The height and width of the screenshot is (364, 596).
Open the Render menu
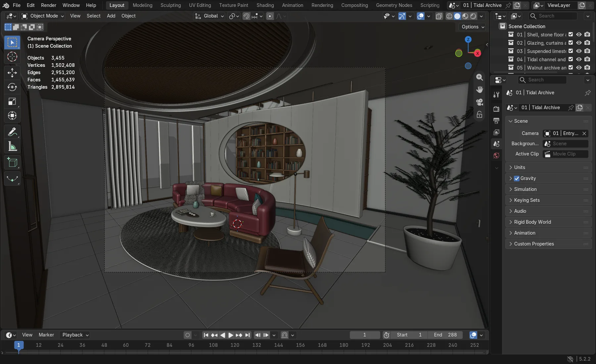(49, 5)
